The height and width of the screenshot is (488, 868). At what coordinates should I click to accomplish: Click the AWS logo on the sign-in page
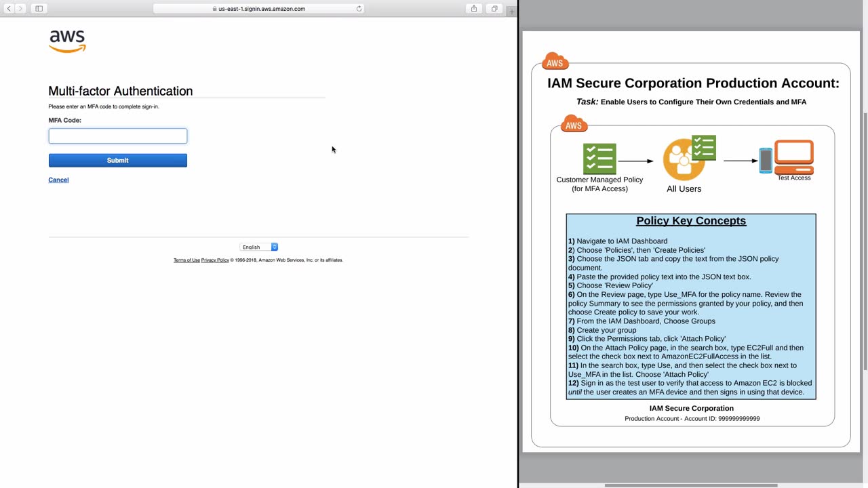pyautogui.click(x=68, y=41)
